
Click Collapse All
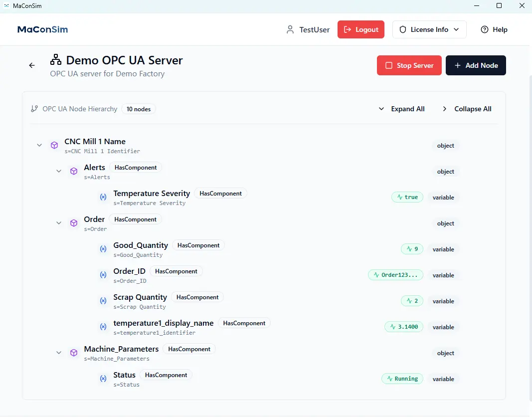467,109
